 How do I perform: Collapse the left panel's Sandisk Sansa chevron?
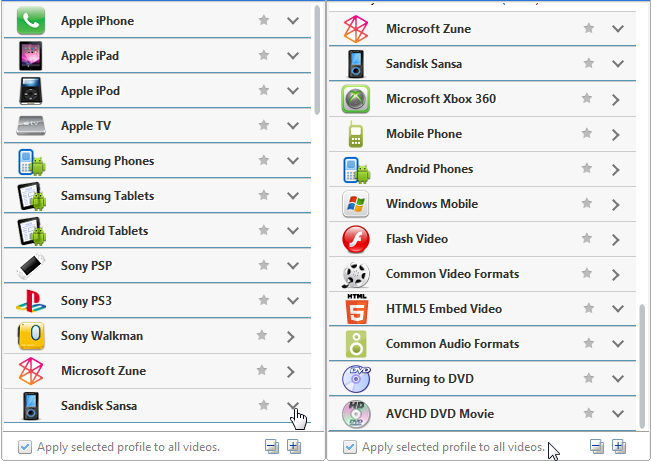pyautogui.click(x=293, y=405)
